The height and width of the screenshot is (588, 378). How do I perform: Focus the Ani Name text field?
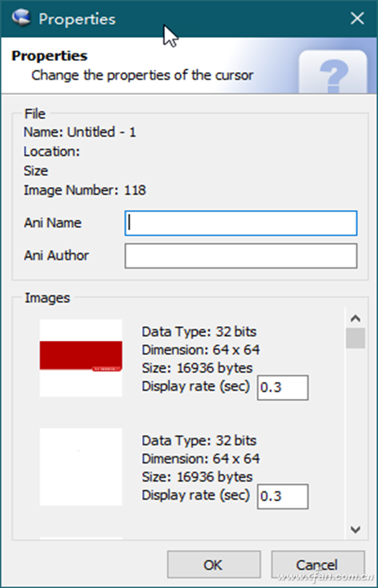[x=241, y=223]
